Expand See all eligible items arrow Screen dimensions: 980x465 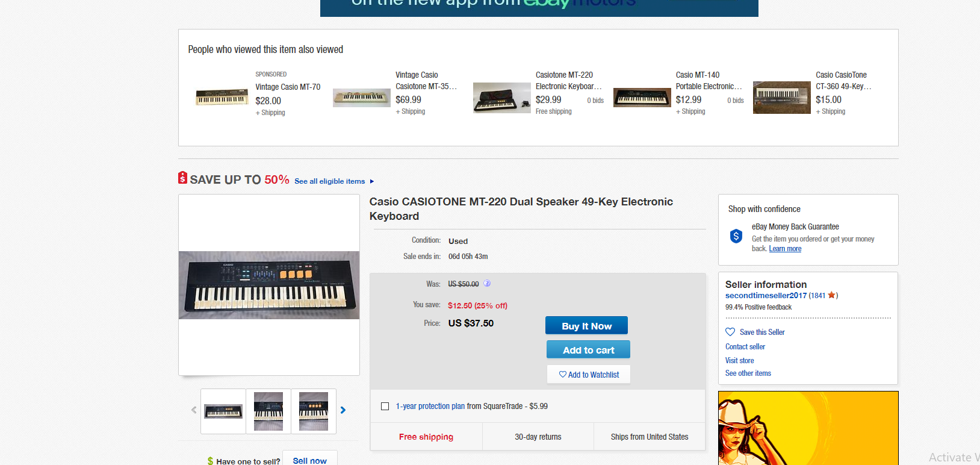tap(372, 181)
